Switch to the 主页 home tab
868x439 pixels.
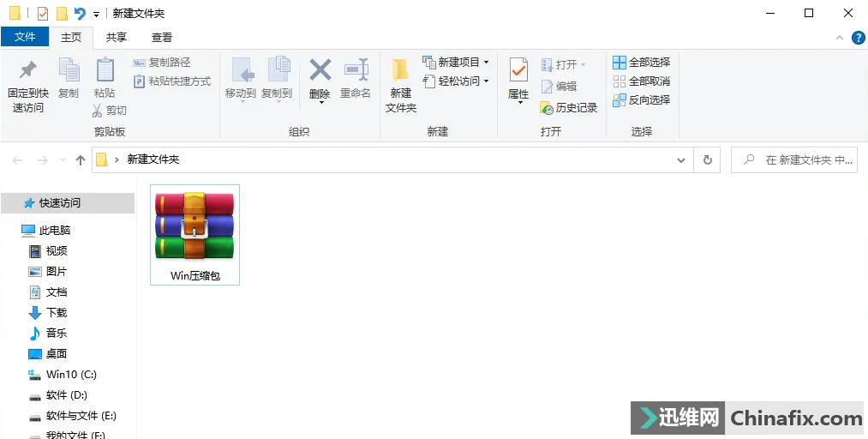tap(71, 37)
